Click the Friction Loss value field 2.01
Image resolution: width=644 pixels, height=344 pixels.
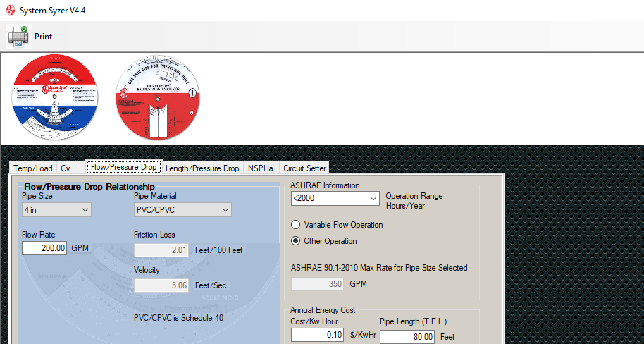[161, 250]
